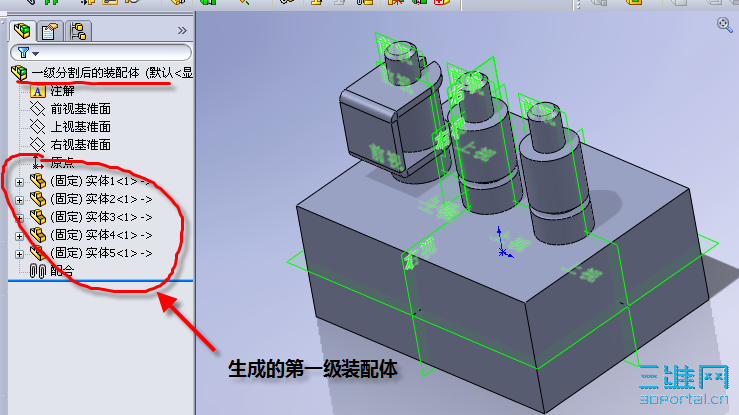The width and height of the screenshot is (739, 415).
Task: Expand the (固定) 实体5<1> component
Action: click(19, 254)
